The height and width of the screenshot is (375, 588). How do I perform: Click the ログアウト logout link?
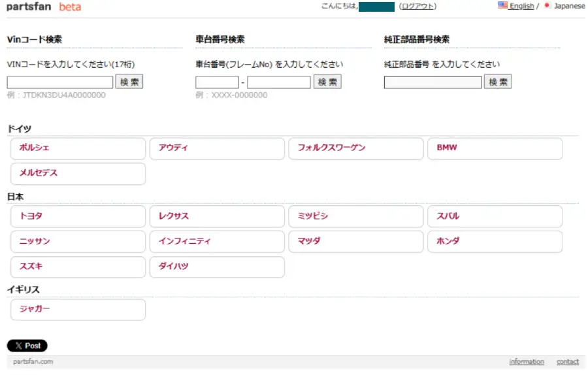click(417, 6)
